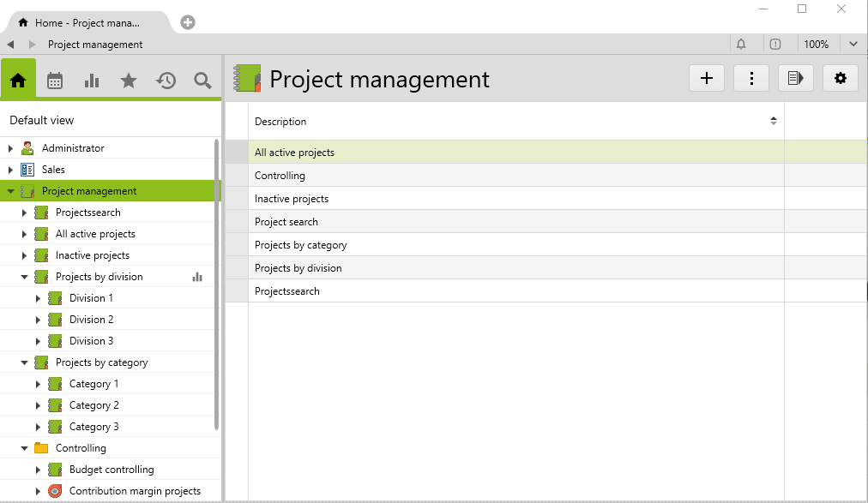Toggle the side panel view button
Screen dimensions: 868x503
[x=795, y=79]
